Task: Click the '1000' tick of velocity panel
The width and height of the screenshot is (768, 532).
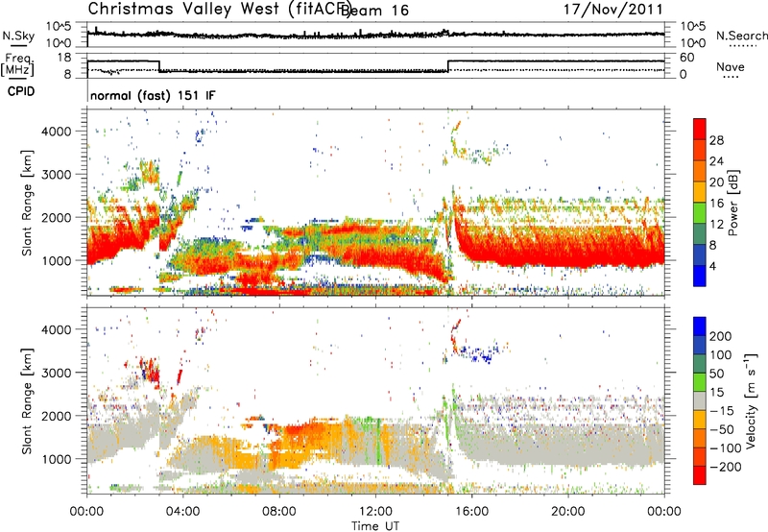Action: (57, 459)
